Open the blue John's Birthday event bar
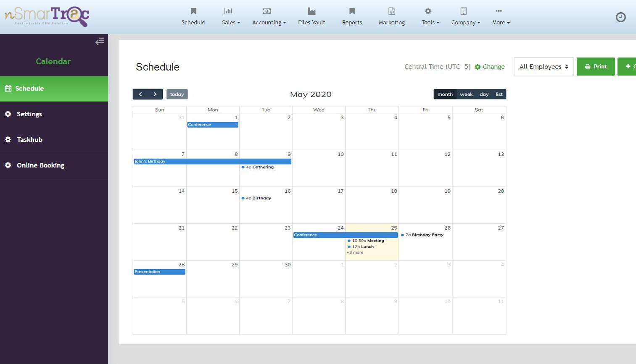Viewport: 636px width, 364px height. pyautogui.click(x=212, y=161)
